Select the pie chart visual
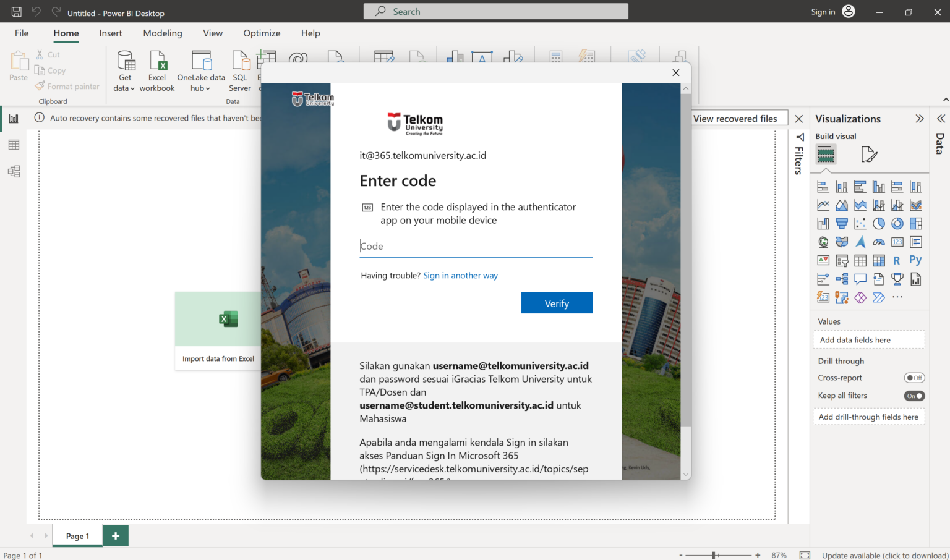This screenshot has height=560, width=950. (x=878, y=223)
